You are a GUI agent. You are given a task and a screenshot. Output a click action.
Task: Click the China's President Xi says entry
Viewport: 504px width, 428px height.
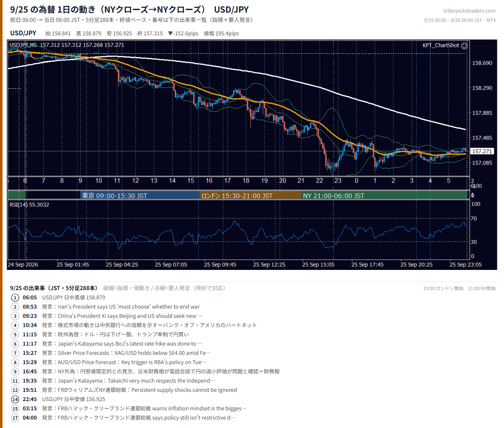pos(123,316)
